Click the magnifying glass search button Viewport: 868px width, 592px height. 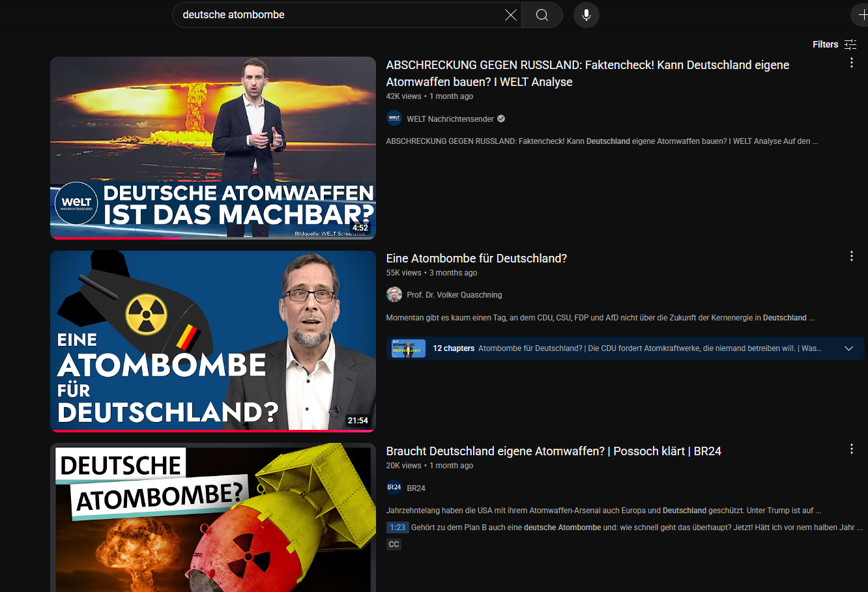point(542,15)
